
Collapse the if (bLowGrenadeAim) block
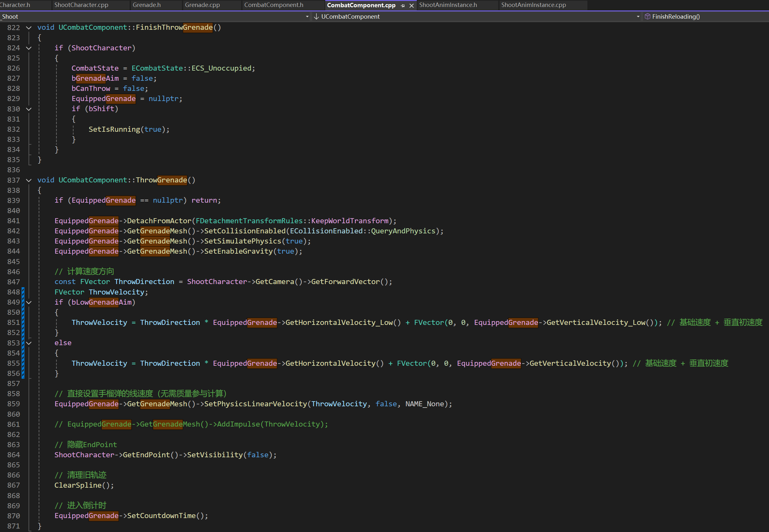tap(29, 302)
